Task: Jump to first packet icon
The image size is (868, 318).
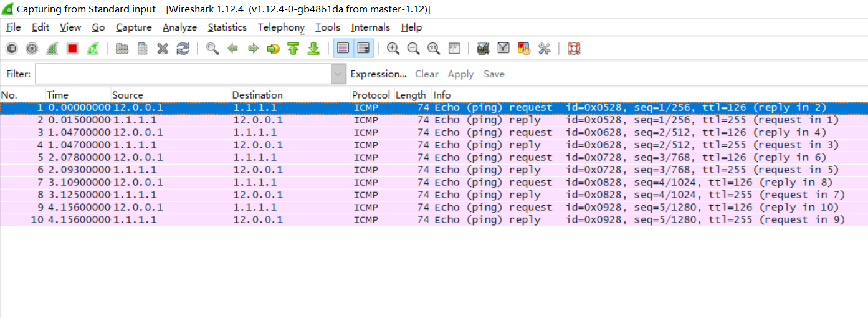Action: [x=293, y=49]
